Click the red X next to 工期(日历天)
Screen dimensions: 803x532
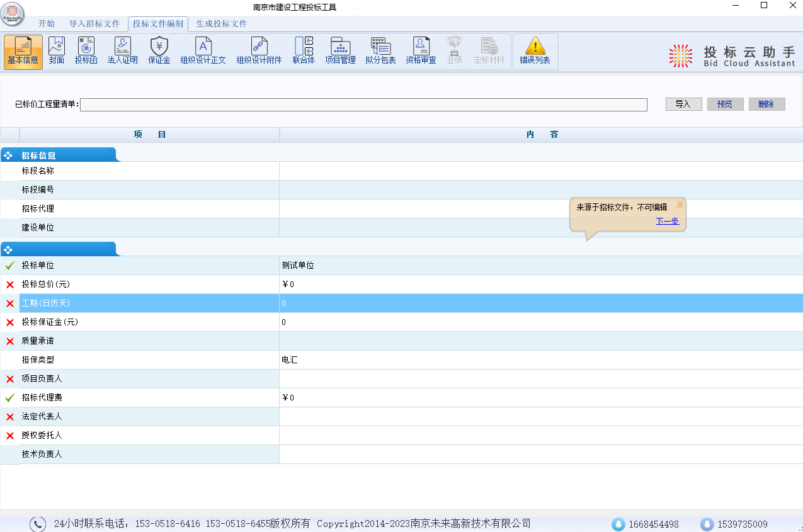tap(10, 303)
